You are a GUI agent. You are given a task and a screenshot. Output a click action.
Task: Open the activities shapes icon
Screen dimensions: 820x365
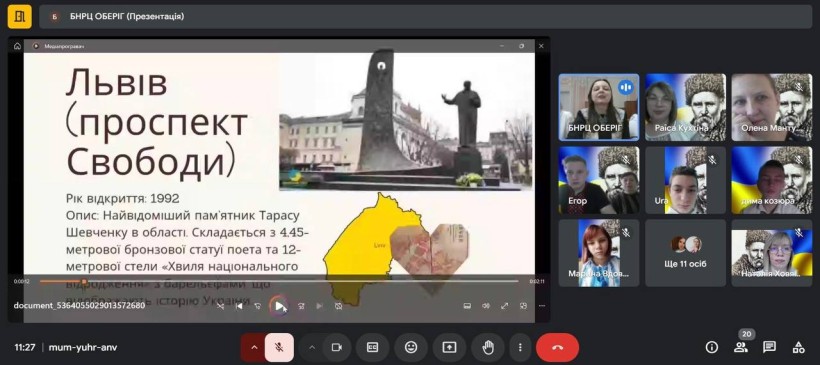[799, 347]
